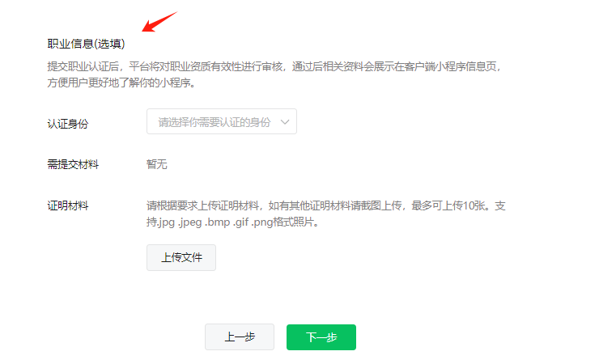The height and width of the screenshot is (364, 616).
Task: Click the .bmp format text
Action: [217, 222]
